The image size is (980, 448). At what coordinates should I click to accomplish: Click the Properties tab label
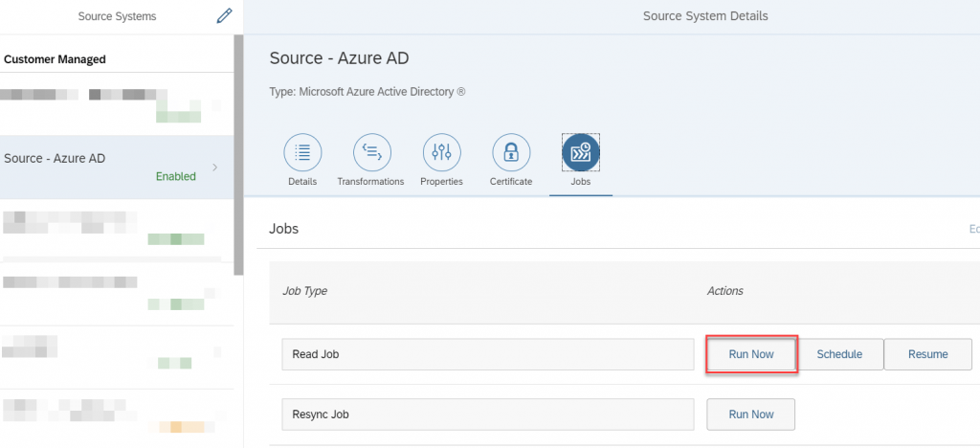pyautogui.click(x=441, y=182)
